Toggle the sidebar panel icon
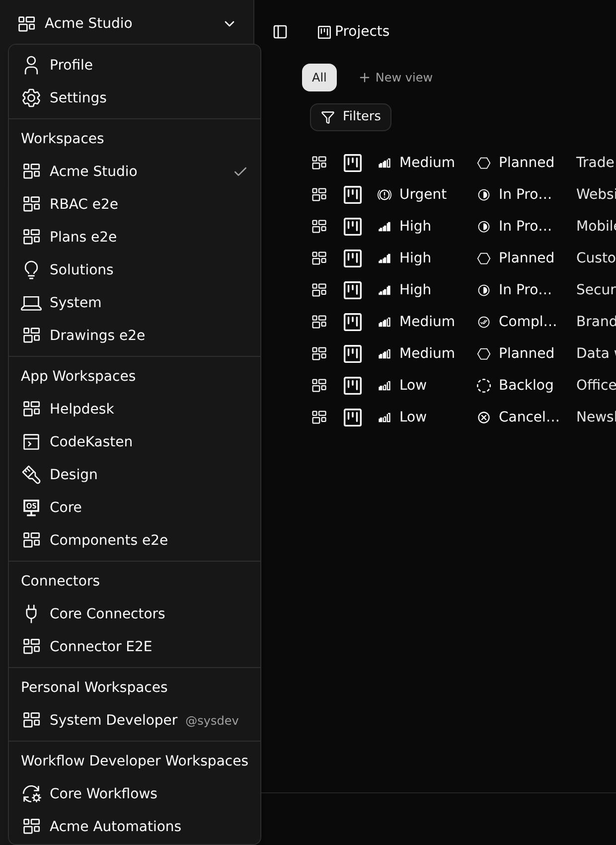This screenshot has width=616, height=845. (x=280, y=32)
